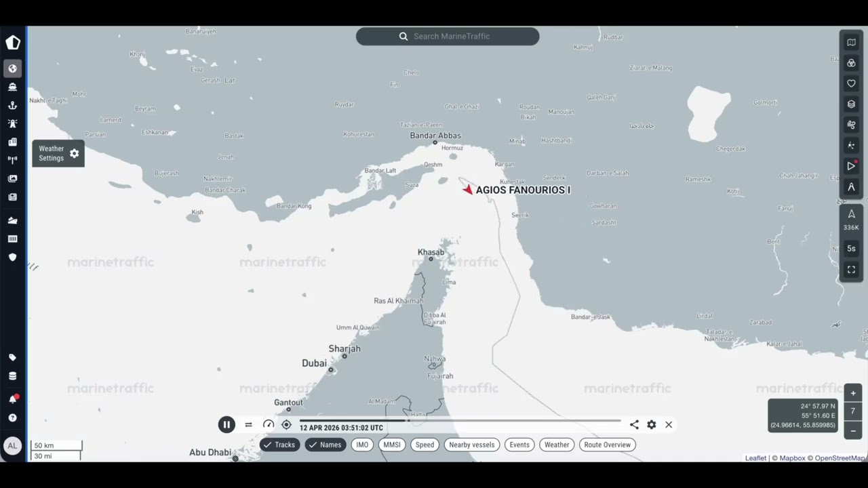
Task: Open playback settings gear
Action: pyautogui.click(x=652, y=425)
